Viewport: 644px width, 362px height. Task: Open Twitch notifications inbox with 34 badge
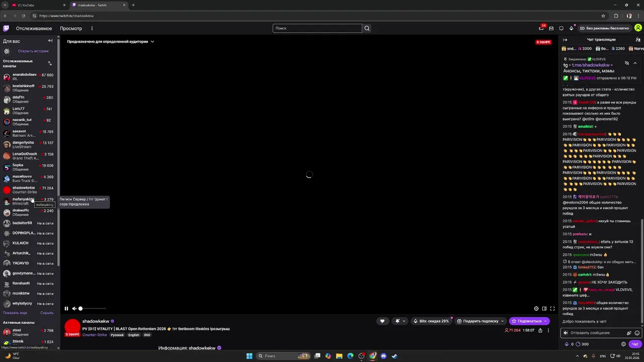click(x=541, y=28)
